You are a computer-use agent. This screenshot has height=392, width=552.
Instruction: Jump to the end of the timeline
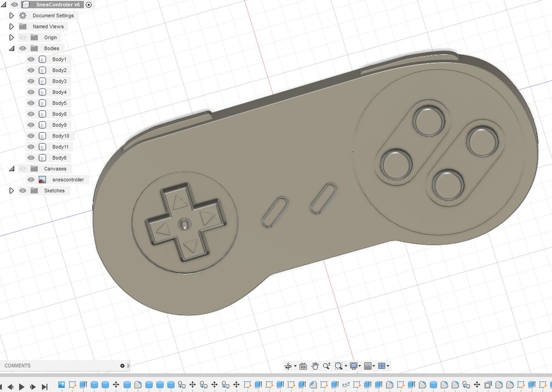[x=44, y=387]
